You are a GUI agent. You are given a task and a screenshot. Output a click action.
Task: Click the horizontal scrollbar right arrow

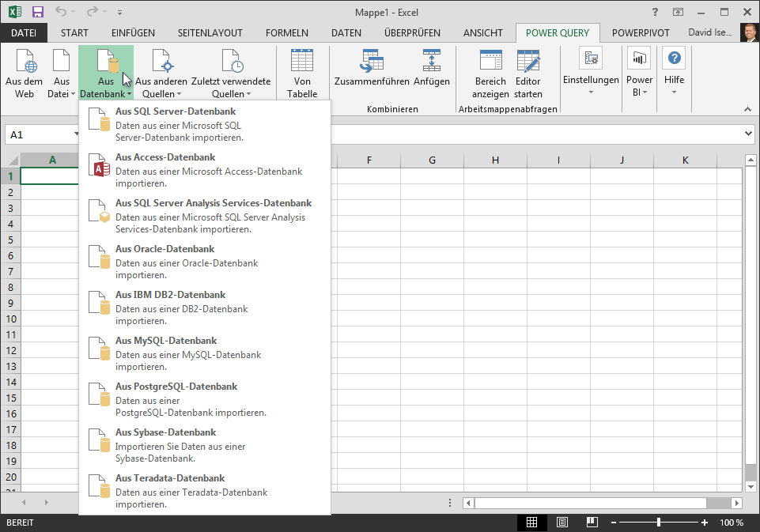[737, 503]
